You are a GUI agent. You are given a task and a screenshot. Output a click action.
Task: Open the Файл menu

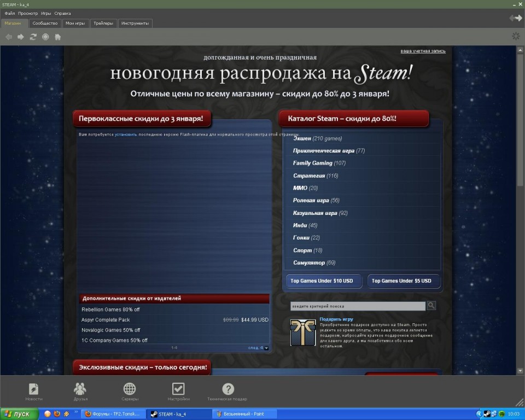pos(10,13)
